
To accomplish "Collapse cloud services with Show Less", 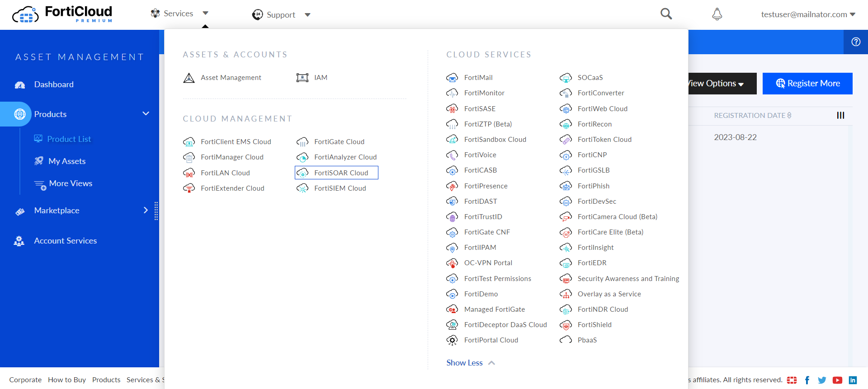I will pos(471,363).
